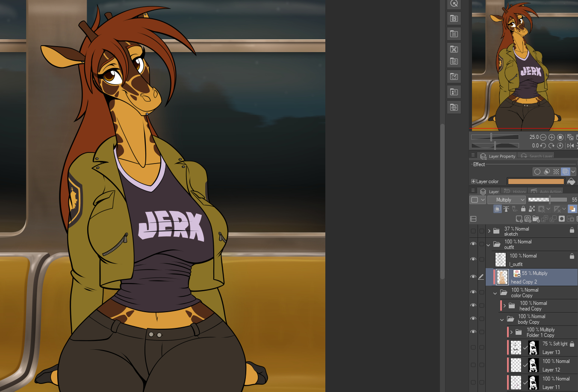This screenshot has height=392, width=578.
Task: Collapse the outfit layer folder
Action: pyautogui.click(x=489, y=245)
